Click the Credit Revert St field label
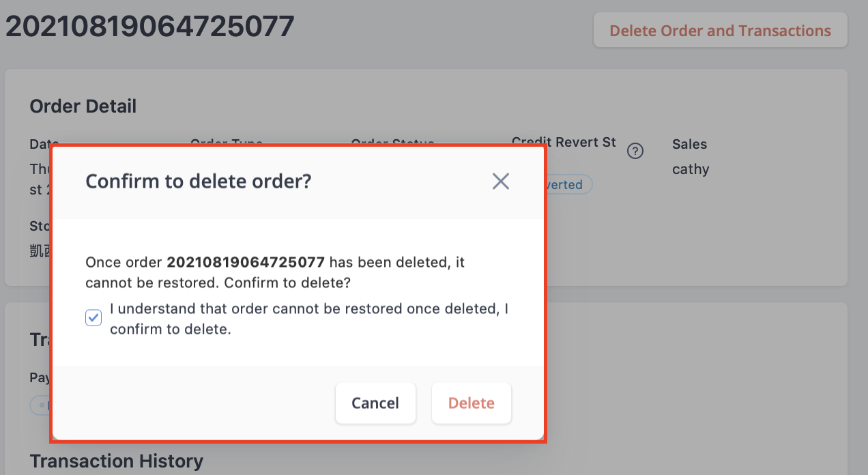868x475 pixels. (x=563, y=142)
